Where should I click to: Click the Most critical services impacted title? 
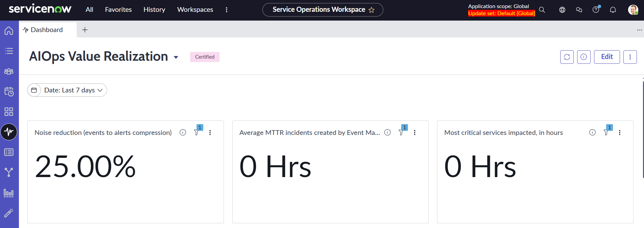coord(504,133)
